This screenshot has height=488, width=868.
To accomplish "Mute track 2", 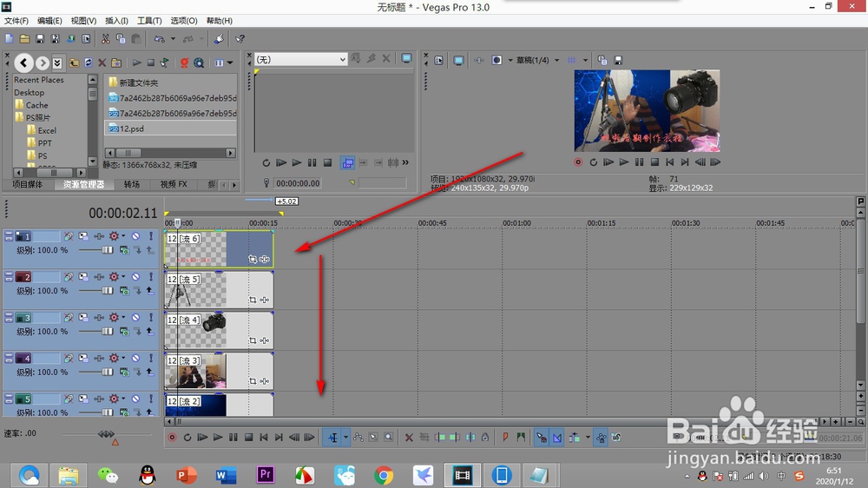I will pos(135,276).
